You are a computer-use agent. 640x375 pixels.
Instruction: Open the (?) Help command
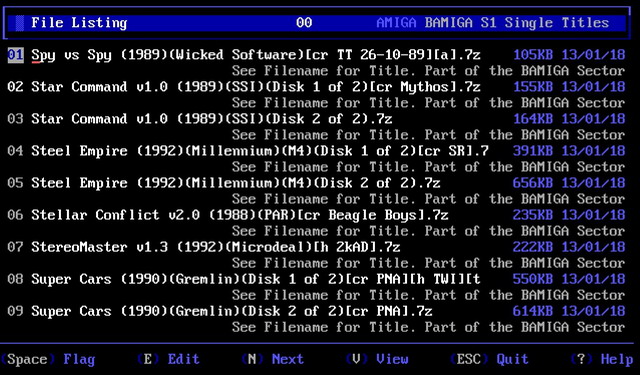coord(601,359)
